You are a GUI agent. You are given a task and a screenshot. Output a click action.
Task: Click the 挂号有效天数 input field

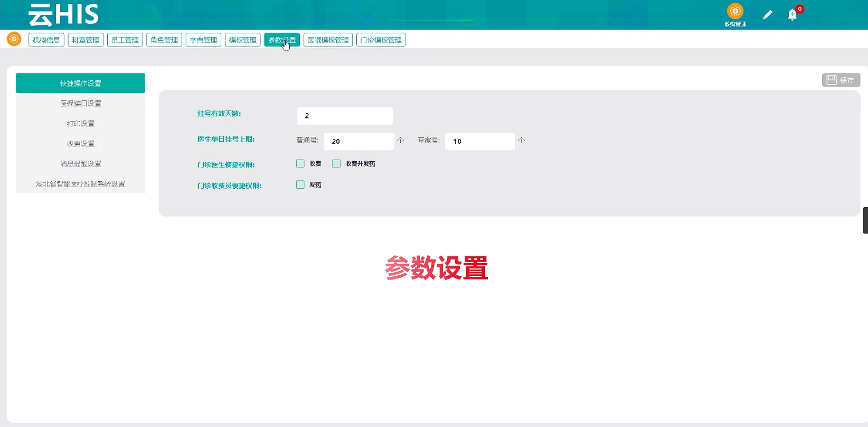click(345, 116)
